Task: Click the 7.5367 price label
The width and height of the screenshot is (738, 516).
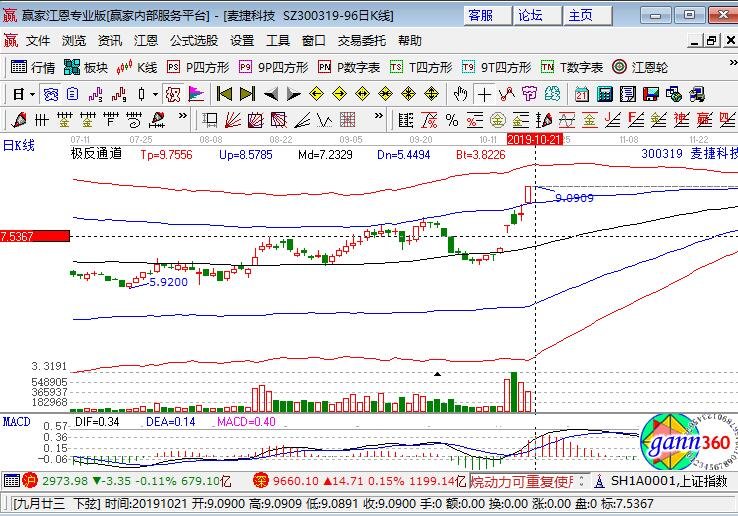Action: [35, 236]
